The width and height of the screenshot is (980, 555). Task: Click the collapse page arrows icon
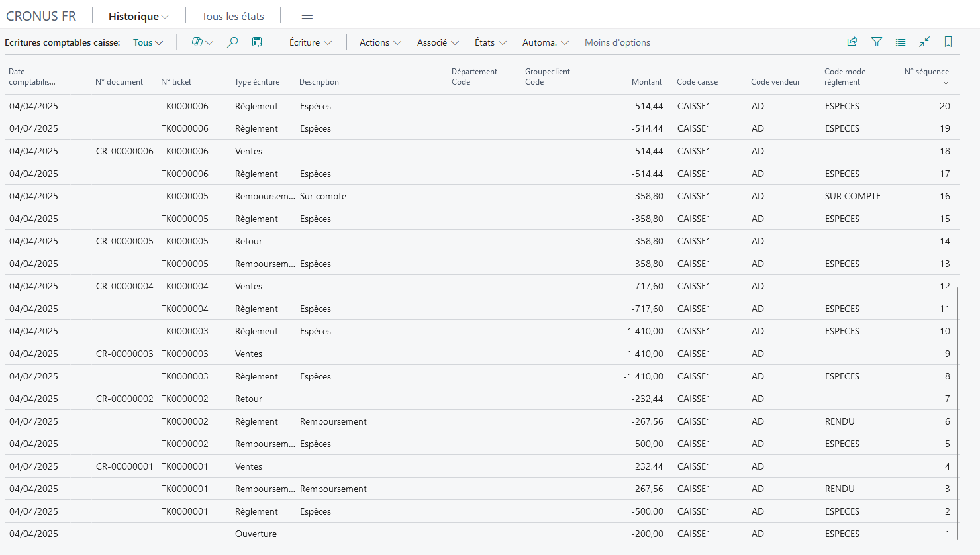[x=924, y=42]
